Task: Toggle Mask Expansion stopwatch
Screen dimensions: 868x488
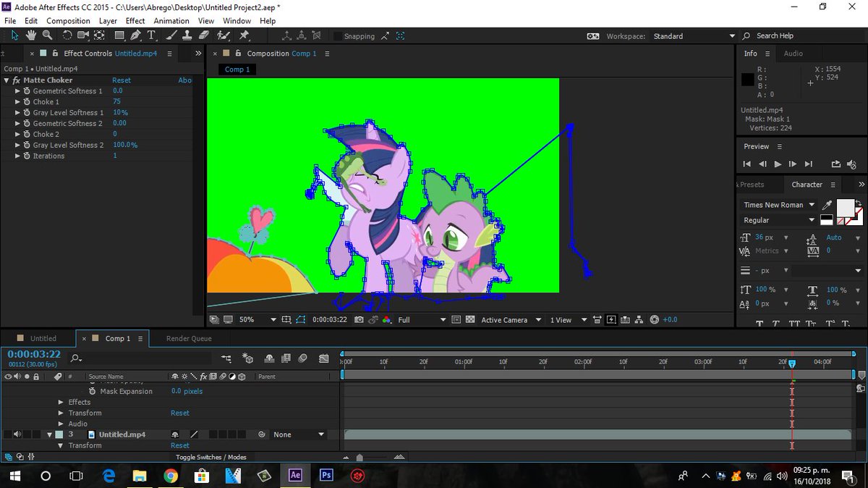Action: tap(92, 391)
